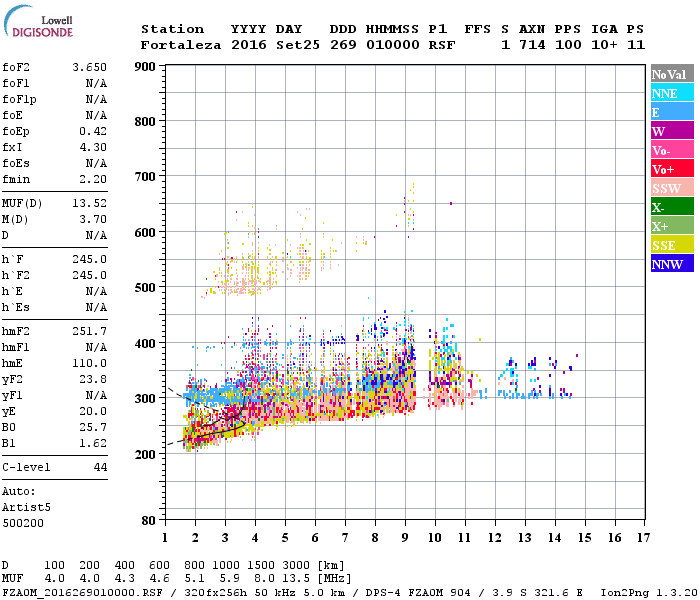Select the NNW dark blue swatch
The height and width of the screenshot is (600, 700).
click(672, 264)
